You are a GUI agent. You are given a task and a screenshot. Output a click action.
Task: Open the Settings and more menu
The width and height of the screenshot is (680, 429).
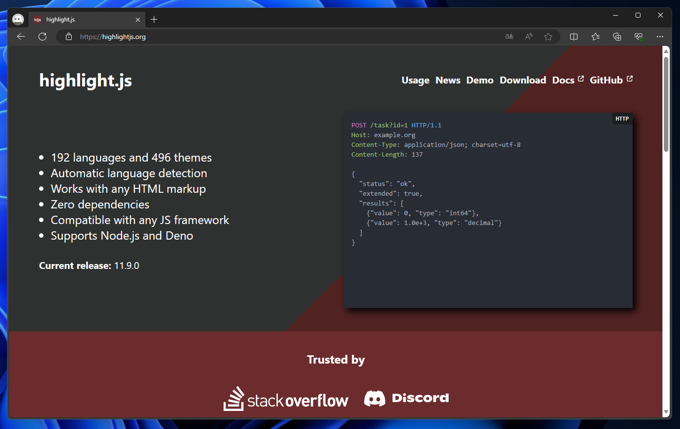[x=660, y=37]
